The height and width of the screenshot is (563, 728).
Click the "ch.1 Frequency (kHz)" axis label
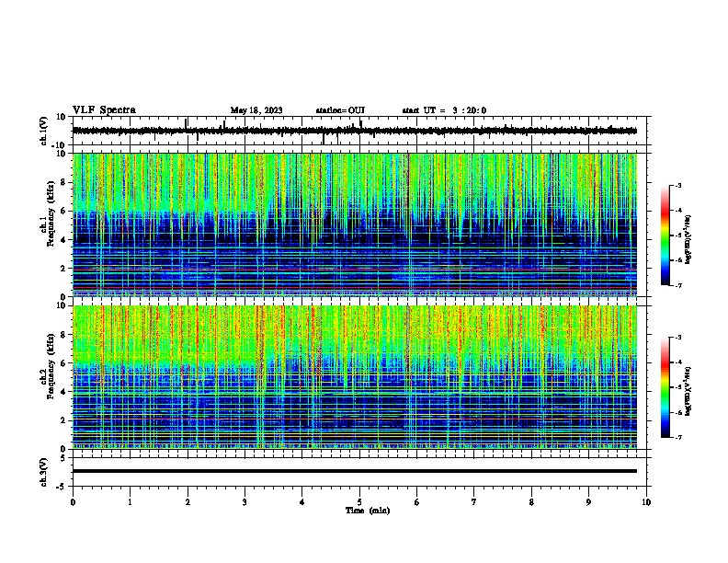[x=49, y=214]
